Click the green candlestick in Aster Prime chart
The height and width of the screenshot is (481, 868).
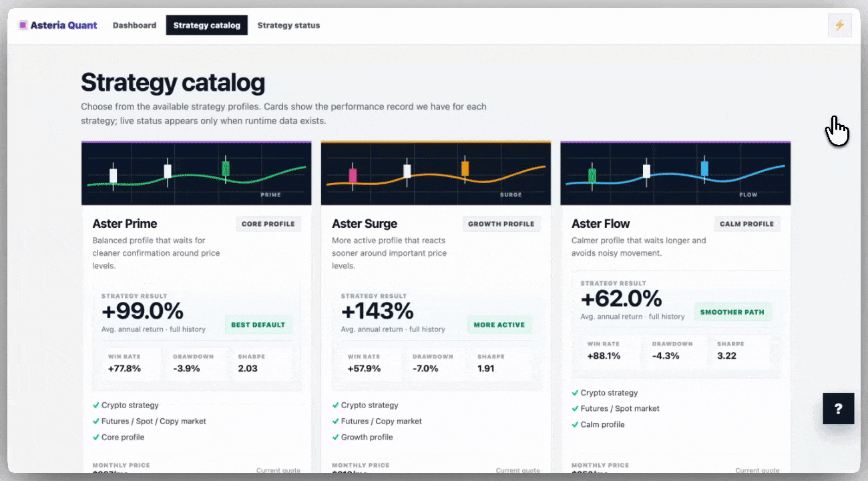[x=226, y=168]
